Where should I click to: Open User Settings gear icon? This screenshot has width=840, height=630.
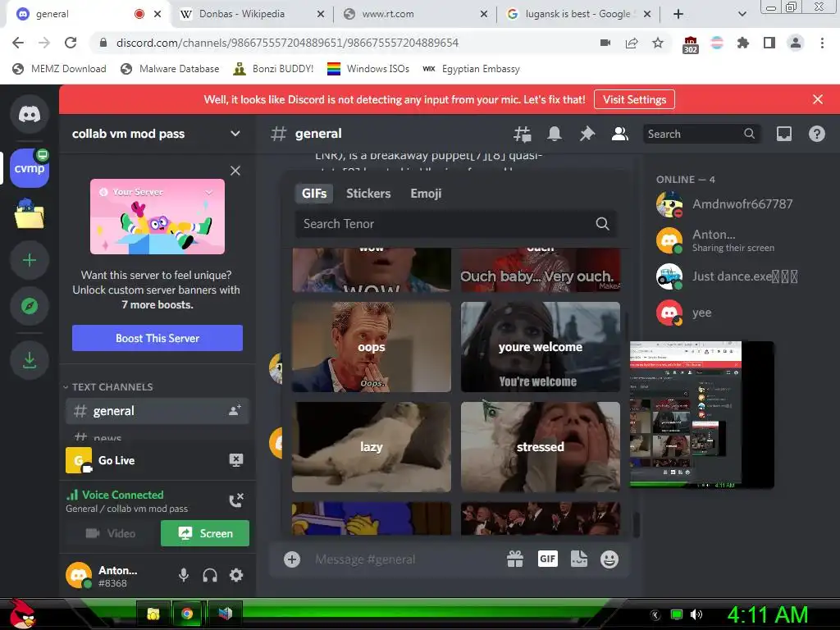(x=236, y=575)
